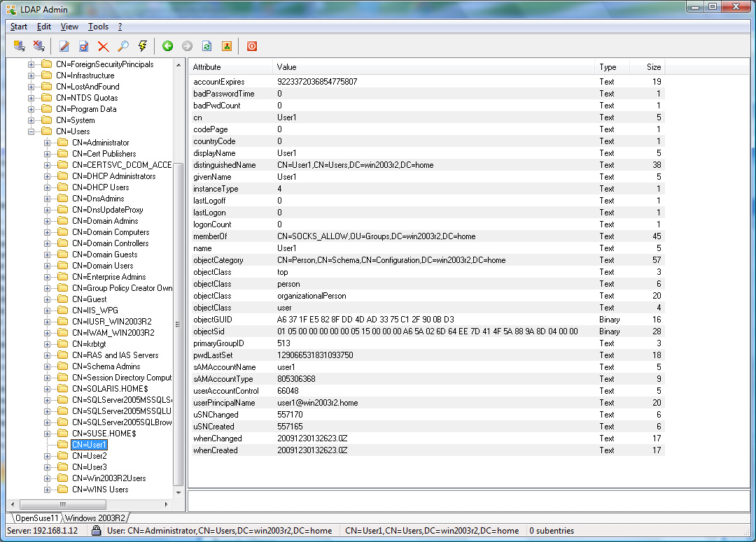Go back with the green arrow icon
This screenshot has height=542, width=756.
[168, 46]
